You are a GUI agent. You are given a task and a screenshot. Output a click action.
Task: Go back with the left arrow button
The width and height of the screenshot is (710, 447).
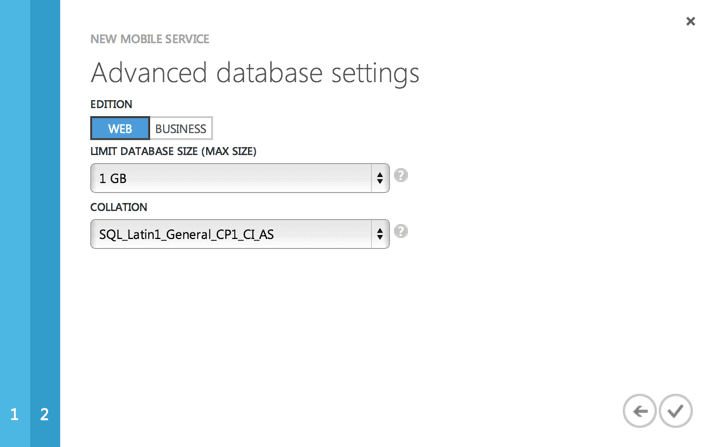[x=639, y=410]
